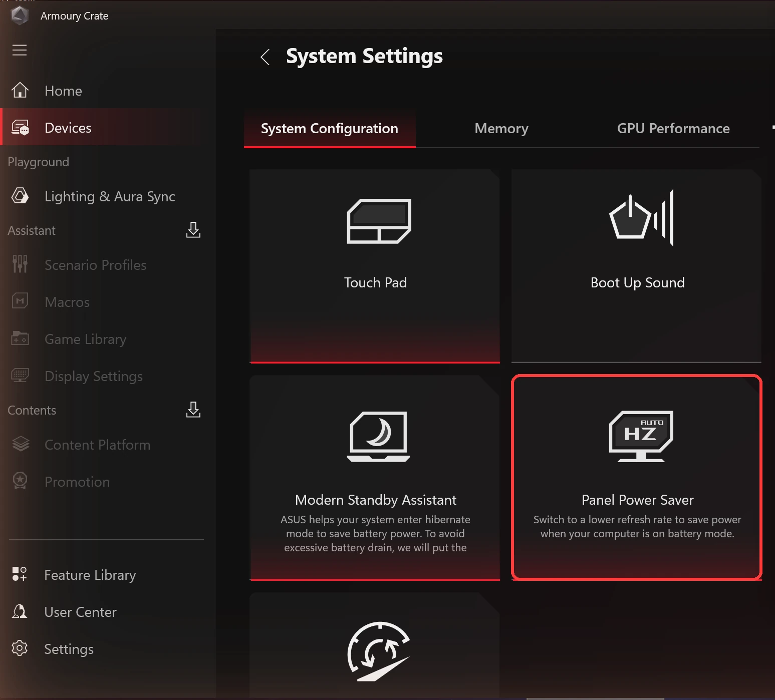Switch to the System Configuration tab
Image resolution: width=775 pixels, height=700 pixels.
[x=330, y=129]
